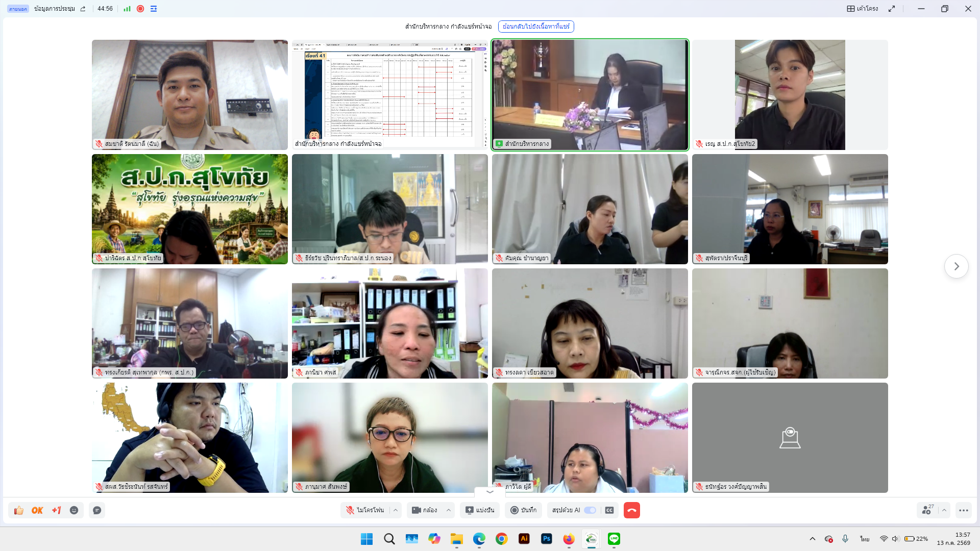Click the elapsed meeting time 44:56

[x=105, y=9]
